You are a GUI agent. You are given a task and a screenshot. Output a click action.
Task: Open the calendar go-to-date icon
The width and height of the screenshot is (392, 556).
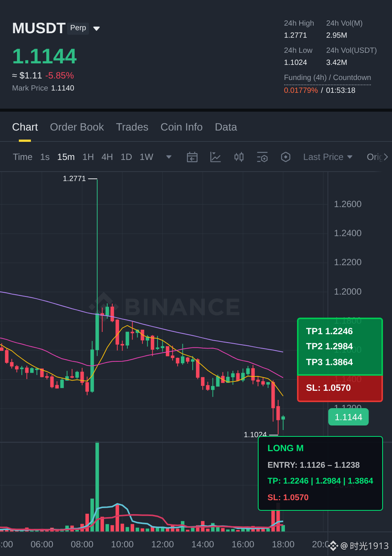click(x=192, y=157)
